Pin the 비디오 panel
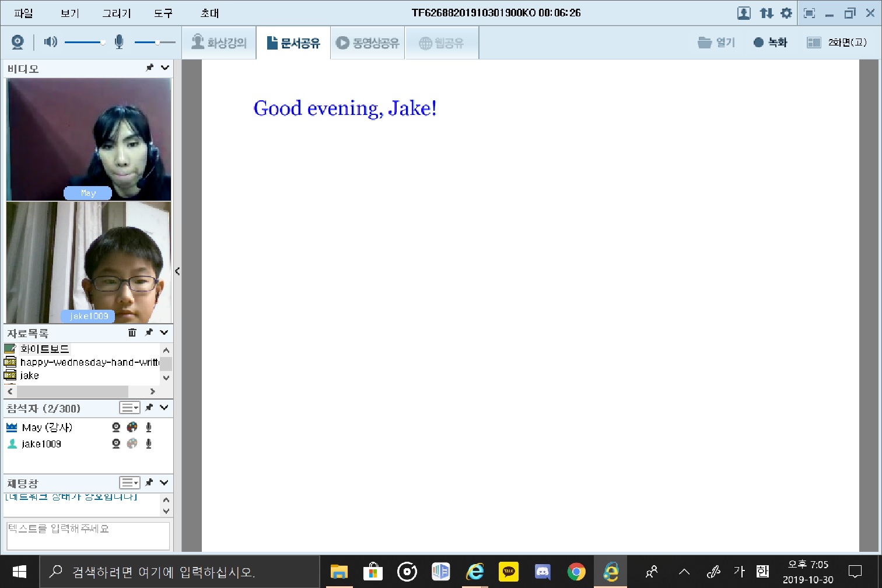 149,68
